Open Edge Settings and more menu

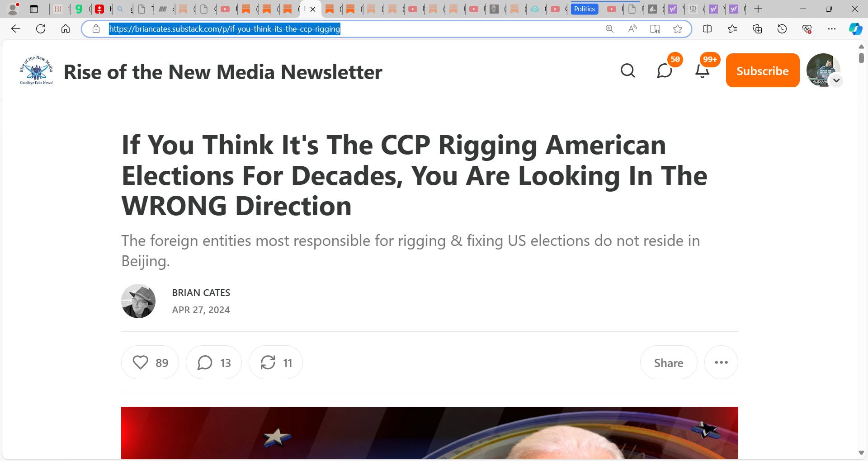point(831,29)
